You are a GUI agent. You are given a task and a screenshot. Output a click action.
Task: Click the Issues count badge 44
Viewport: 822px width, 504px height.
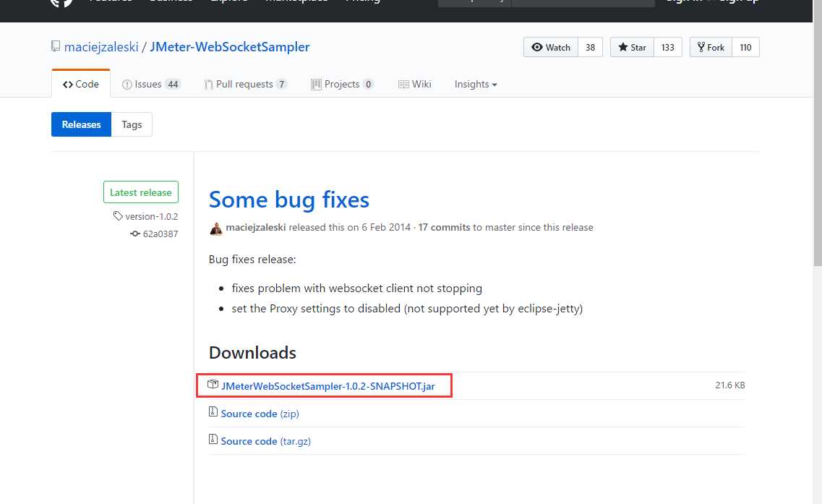pos(173,85)
